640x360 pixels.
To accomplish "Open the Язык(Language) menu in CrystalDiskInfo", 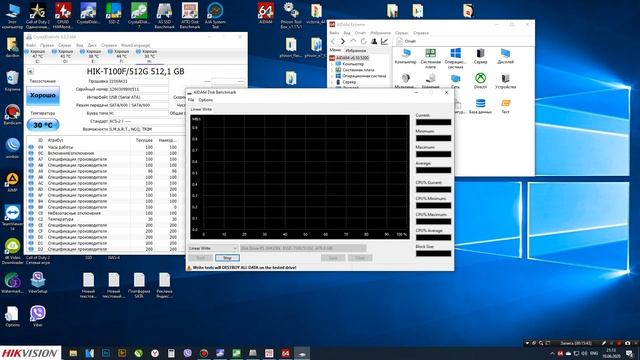I will 136,45.
